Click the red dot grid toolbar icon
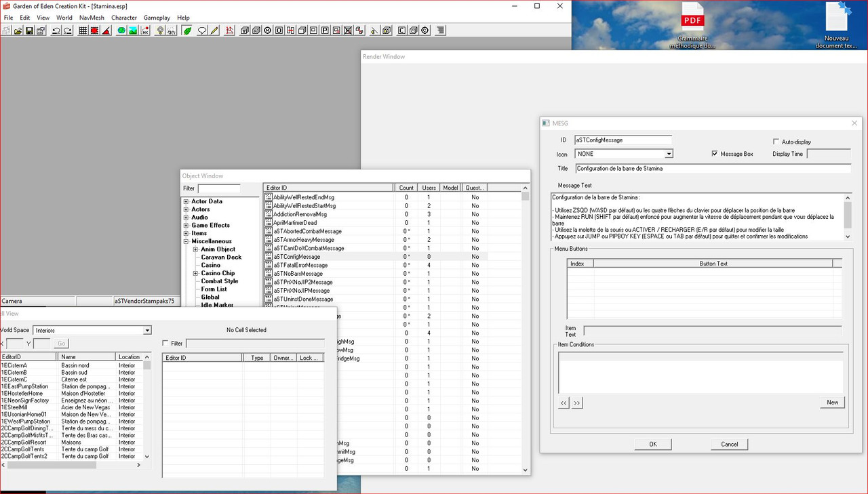The width and height of the screenshot is (868, 494). point(94,30)
